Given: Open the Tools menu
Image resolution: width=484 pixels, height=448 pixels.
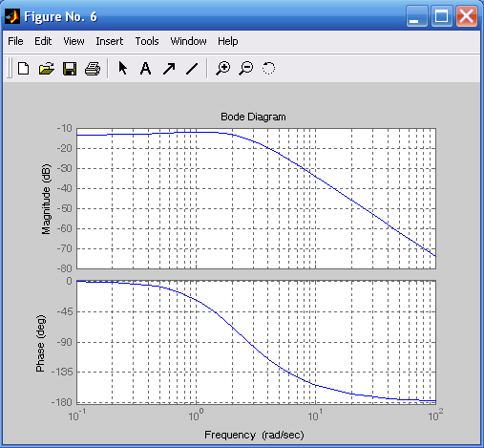Looking at the screenshot, I should 147,41.
